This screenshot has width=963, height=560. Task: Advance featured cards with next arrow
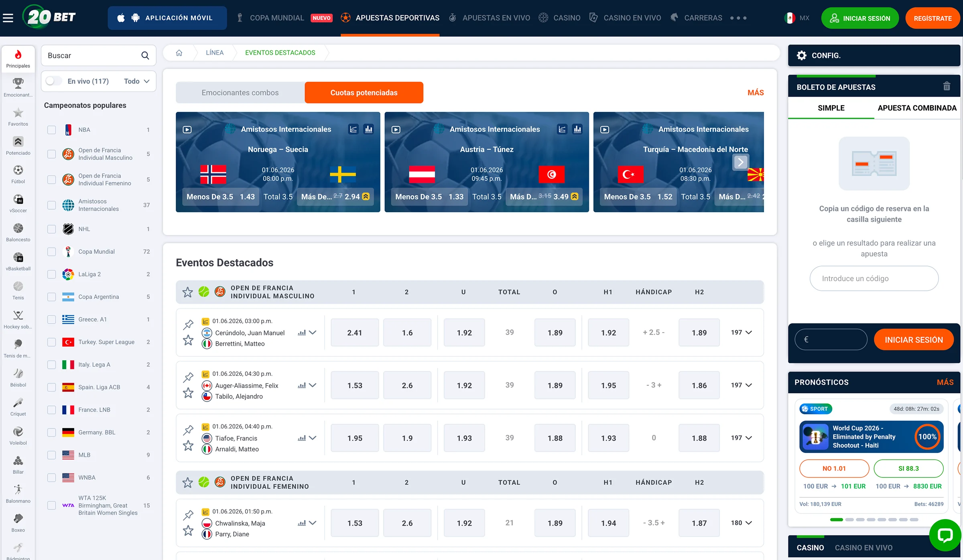tap(740, 162)
